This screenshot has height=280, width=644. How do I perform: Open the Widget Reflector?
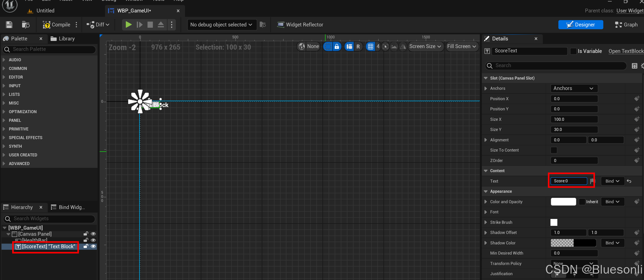pyautogui.click(x=300, y=25)
